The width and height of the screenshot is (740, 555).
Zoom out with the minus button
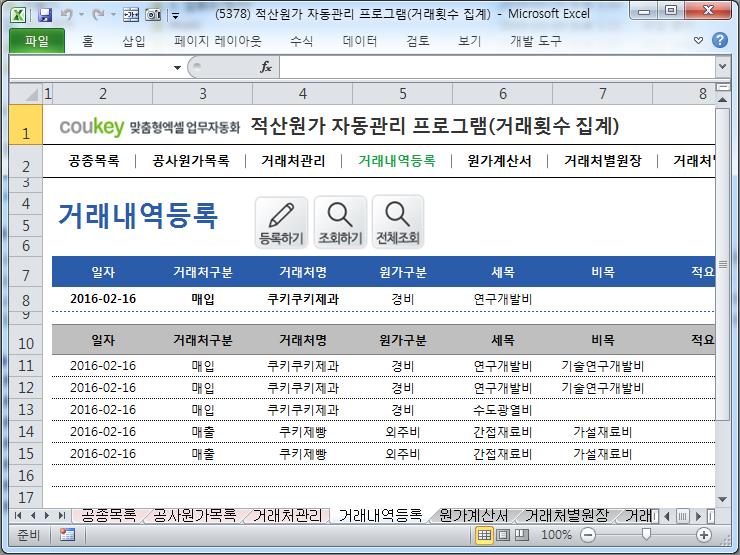coord(588,535)
